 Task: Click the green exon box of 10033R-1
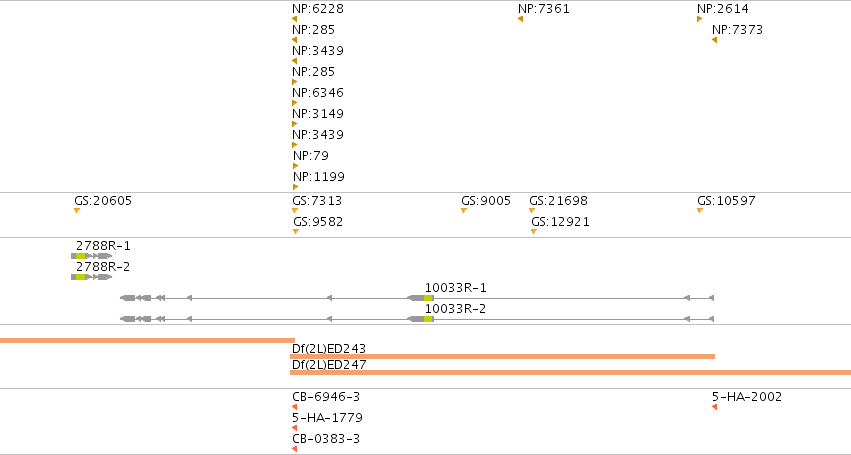coord(429,298)
